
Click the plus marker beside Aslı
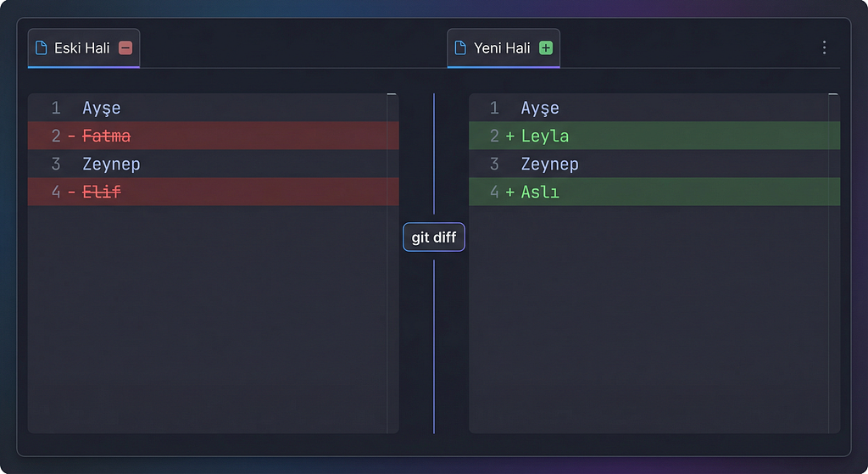point(509,192)
